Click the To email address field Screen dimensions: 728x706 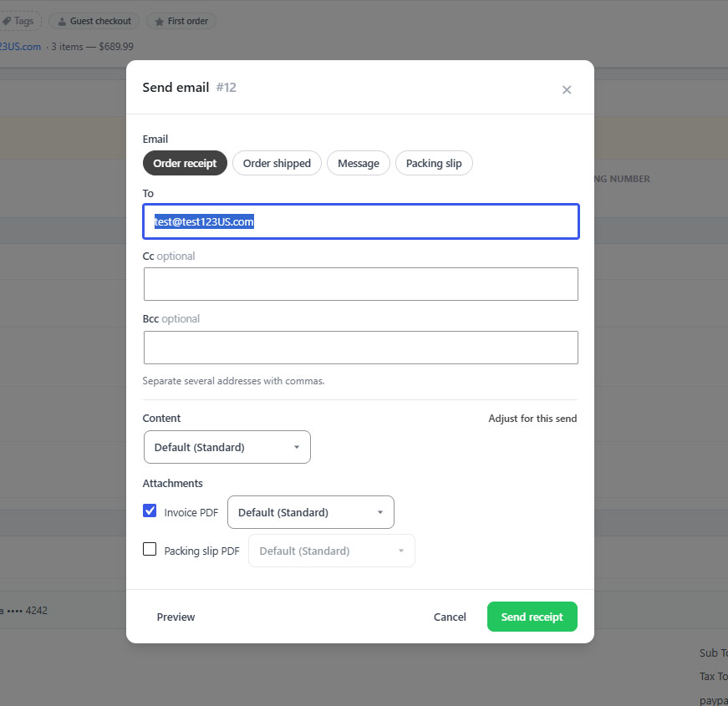point(361,221)
